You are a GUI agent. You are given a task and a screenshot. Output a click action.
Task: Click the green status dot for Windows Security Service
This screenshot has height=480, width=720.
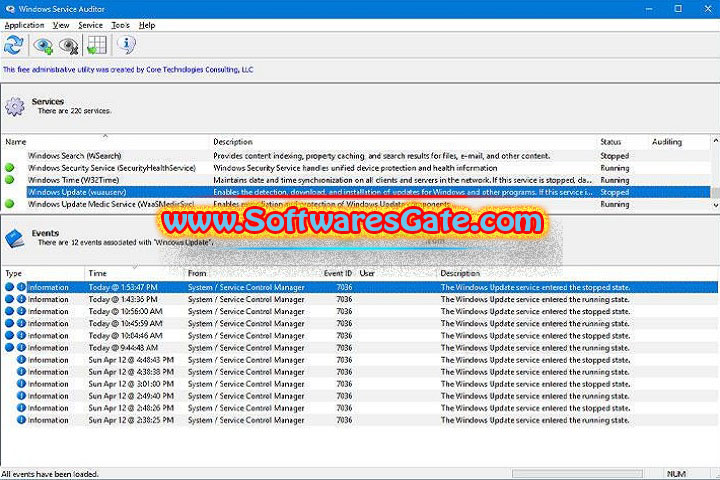coord(10,168)
